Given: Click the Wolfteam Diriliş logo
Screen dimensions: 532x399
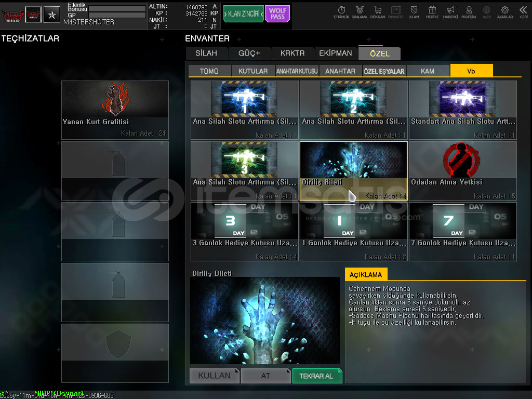Looking at the screenshot, I should 12,15.
